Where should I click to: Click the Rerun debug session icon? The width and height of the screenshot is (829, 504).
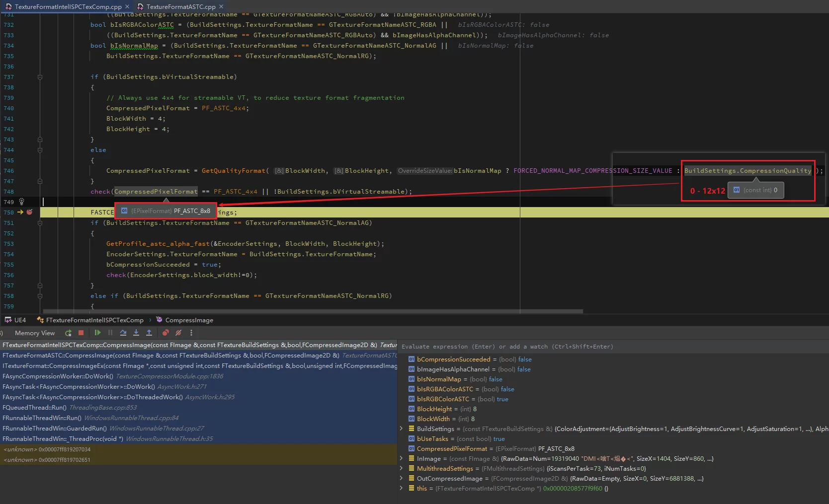point(68,333)
